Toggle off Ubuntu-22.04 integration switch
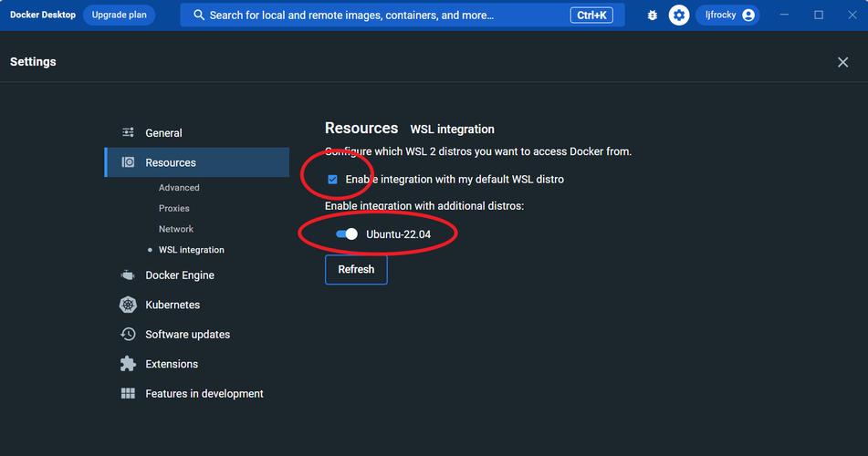Image resolution: width=868 pixels, height=456 pixels. tap(347, 234)
